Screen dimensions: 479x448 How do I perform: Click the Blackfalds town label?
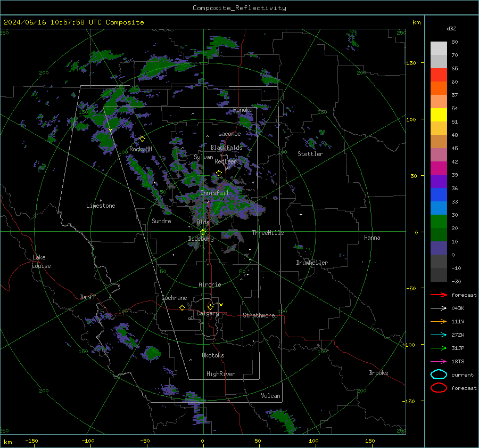tap(226, 148)
